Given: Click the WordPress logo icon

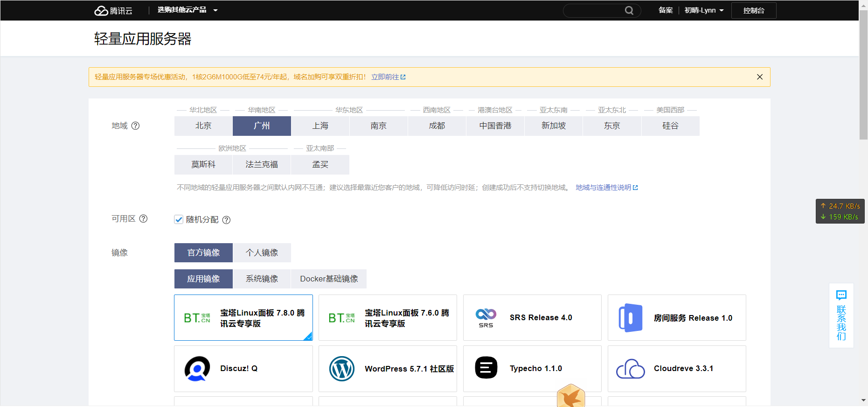Looking at the screenshot, I should tap(342, 369).
